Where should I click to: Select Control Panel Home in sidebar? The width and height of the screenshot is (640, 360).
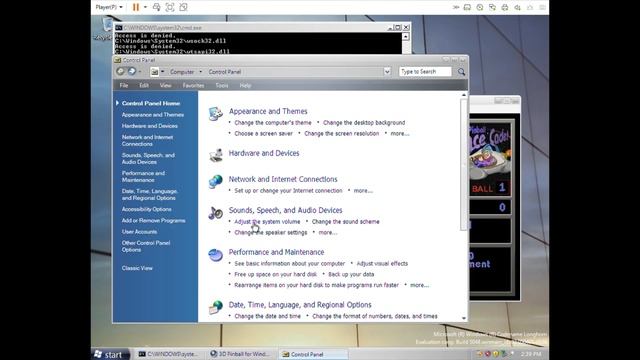pyautogui.click(x=151, y=103)
